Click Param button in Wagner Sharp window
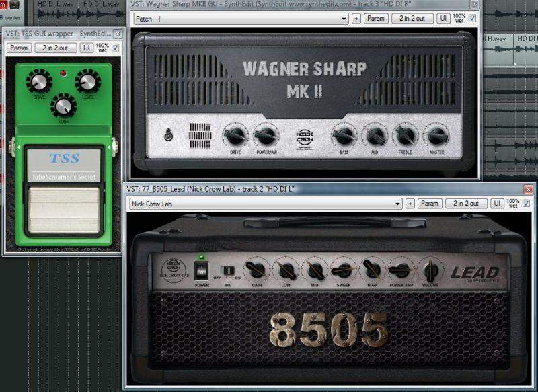 pos(376,19)
